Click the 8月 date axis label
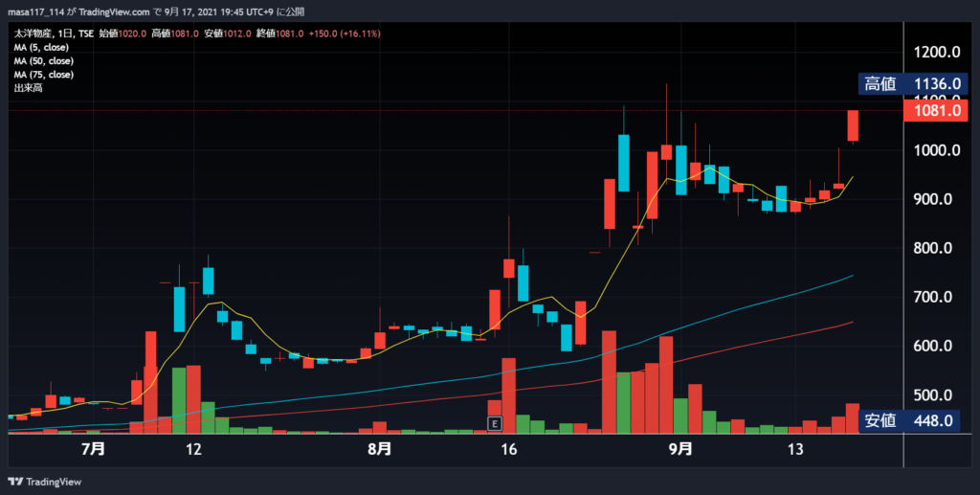The image size is (980, 495). click(x=379, y=449)
